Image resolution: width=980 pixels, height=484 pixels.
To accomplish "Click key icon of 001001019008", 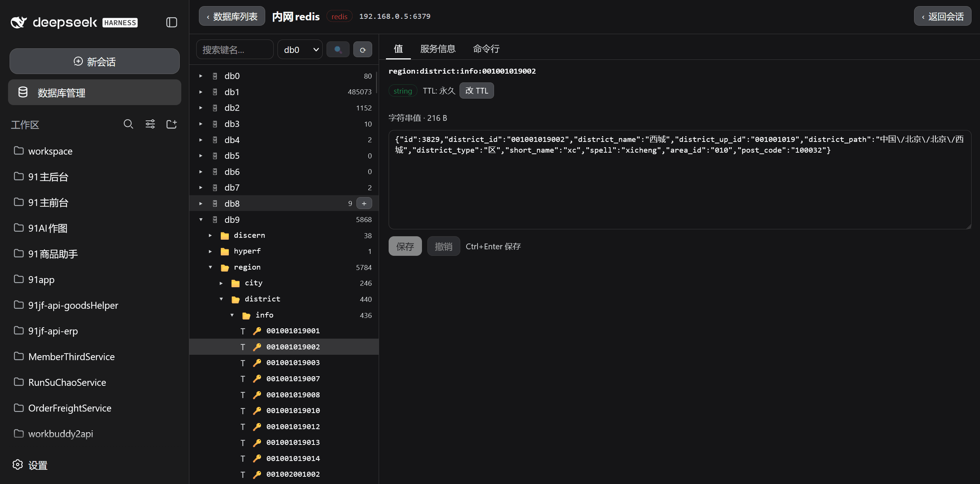I will coord(257,395).
